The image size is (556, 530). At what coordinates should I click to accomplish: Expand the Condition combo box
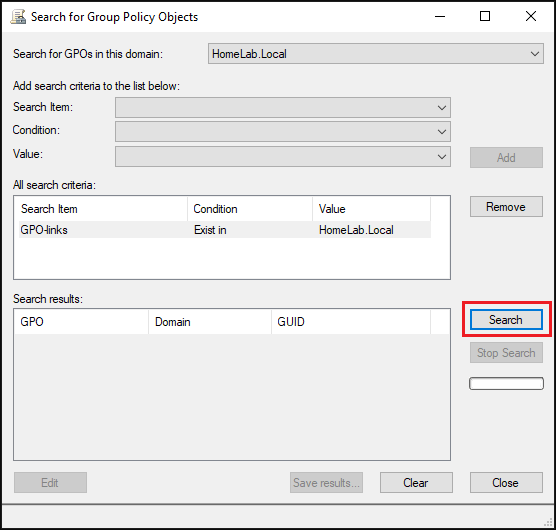click(x=283, y=132)
